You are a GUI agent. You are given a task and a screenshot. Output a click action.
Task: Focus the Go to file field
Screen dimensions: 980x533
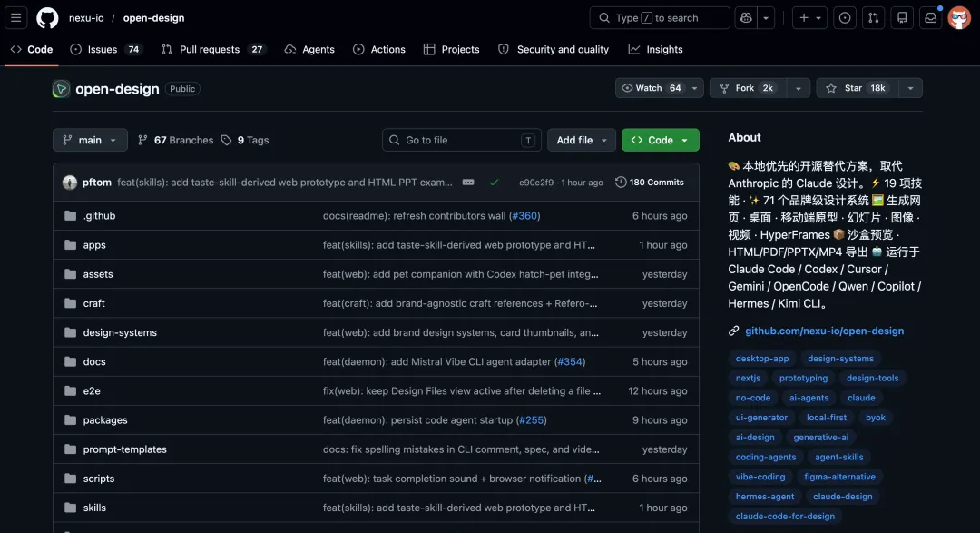(461, 140)
